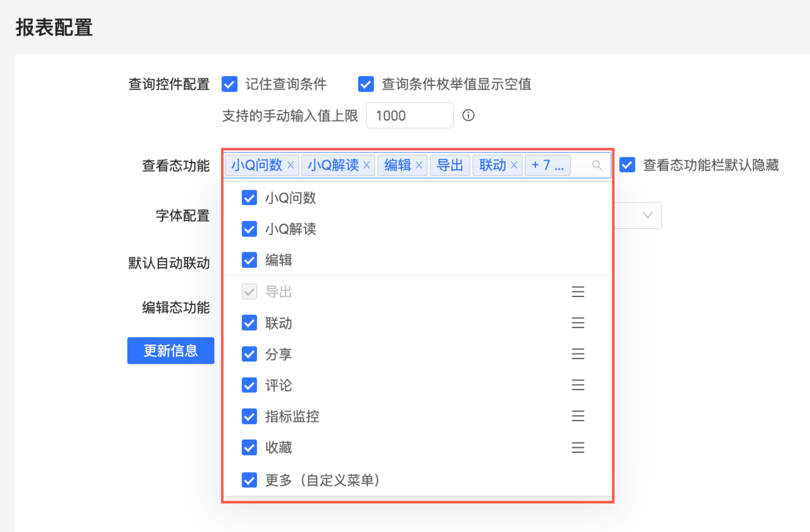
Task: Remove the 编辑 tag
Action: click(419, 165)
